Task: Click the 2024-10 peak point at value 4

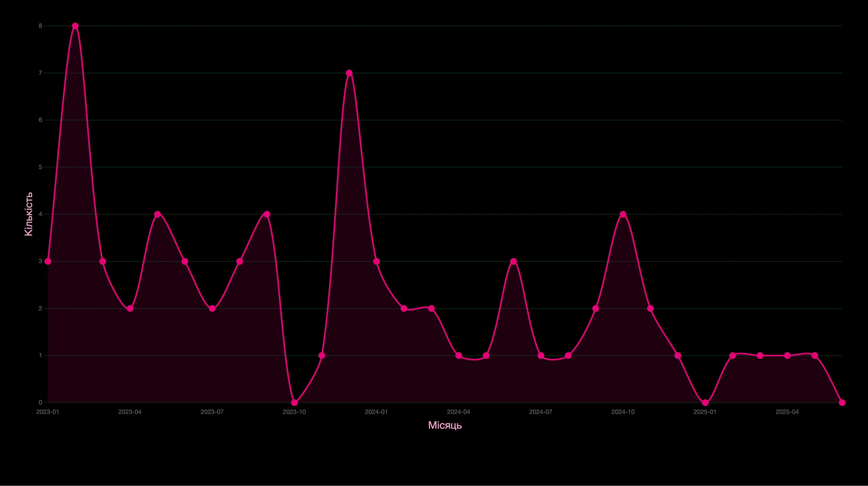Action: click(x=623, y=214)
